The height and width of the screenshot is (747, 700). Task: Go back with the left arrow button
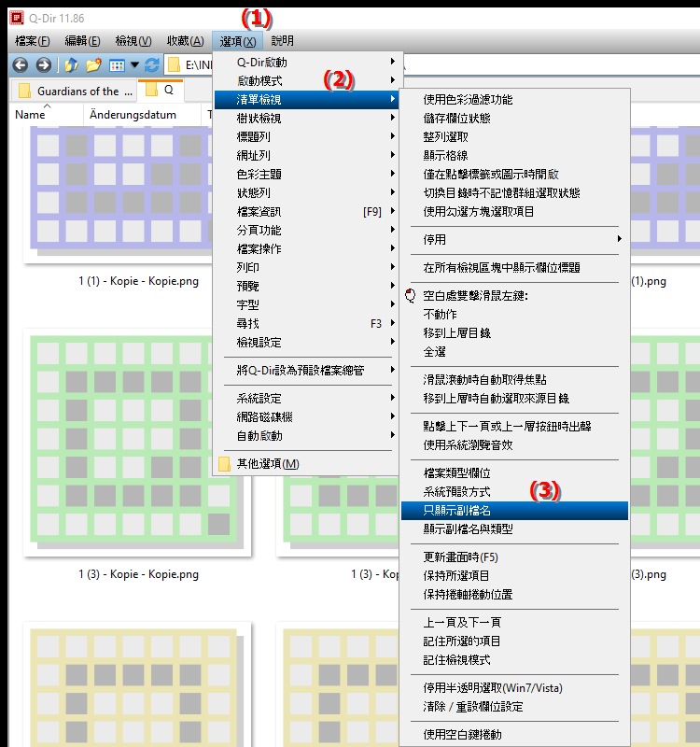coord(20,64)
